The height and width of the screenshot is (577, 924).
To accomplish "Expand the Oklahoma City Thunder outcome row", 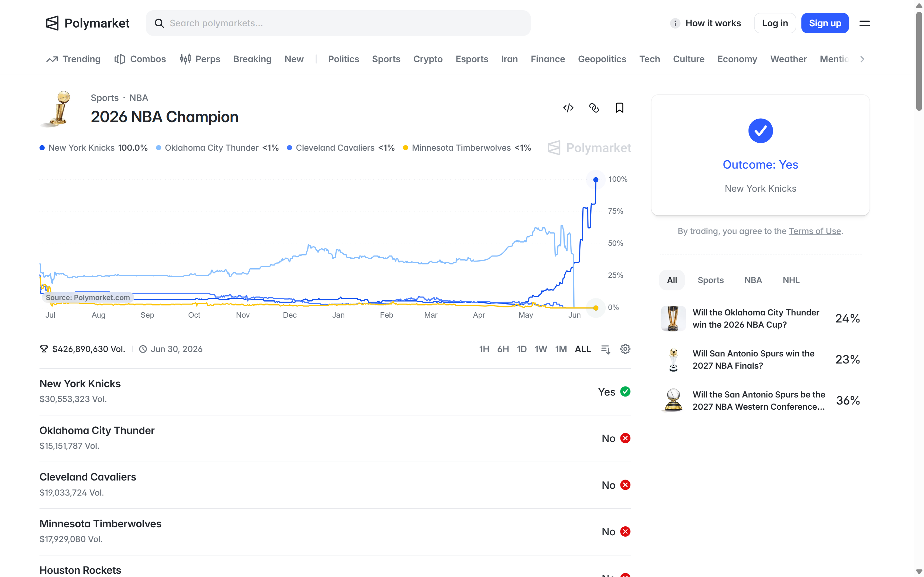I will [x=335, y=439].
